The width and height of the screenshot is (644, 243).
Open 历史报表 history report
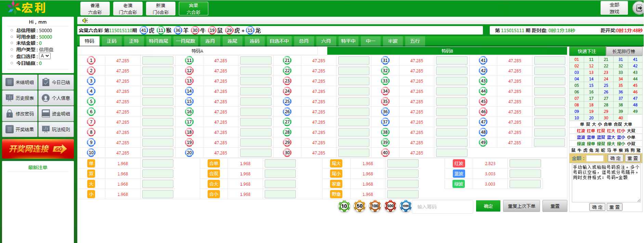pos(20,98)
